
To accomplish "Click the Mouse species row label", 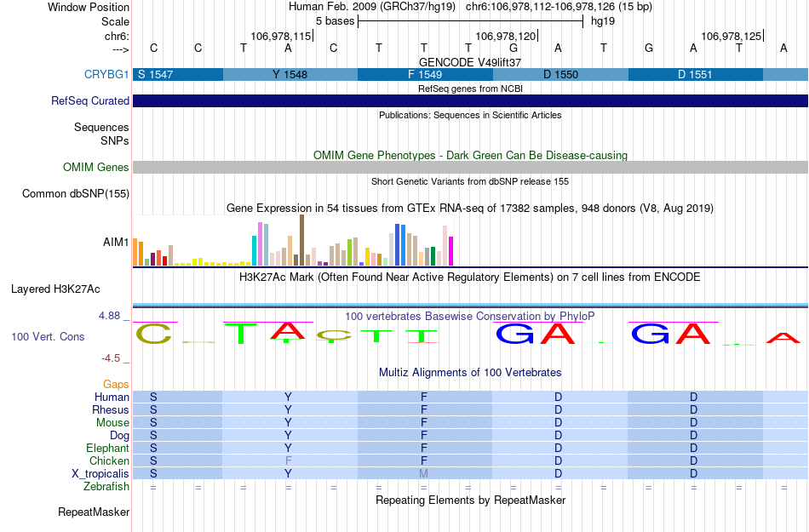I will 112,423.
